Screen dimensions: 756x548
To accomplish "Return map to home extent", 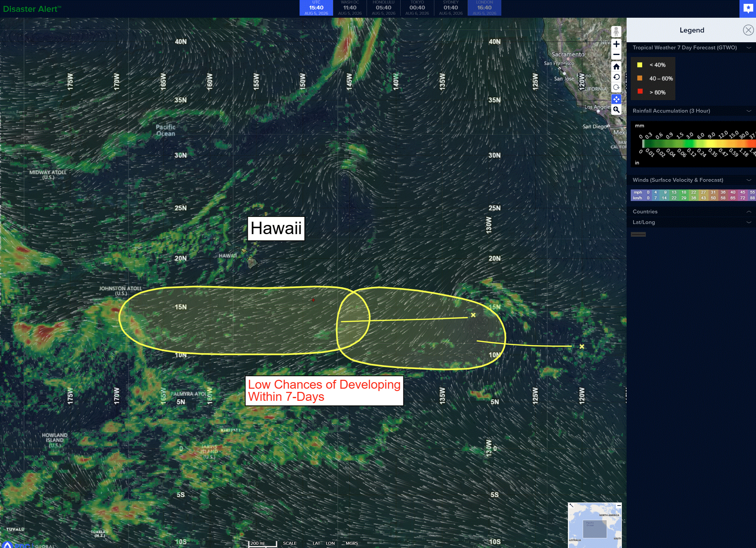I will click(x=616, y=67).
